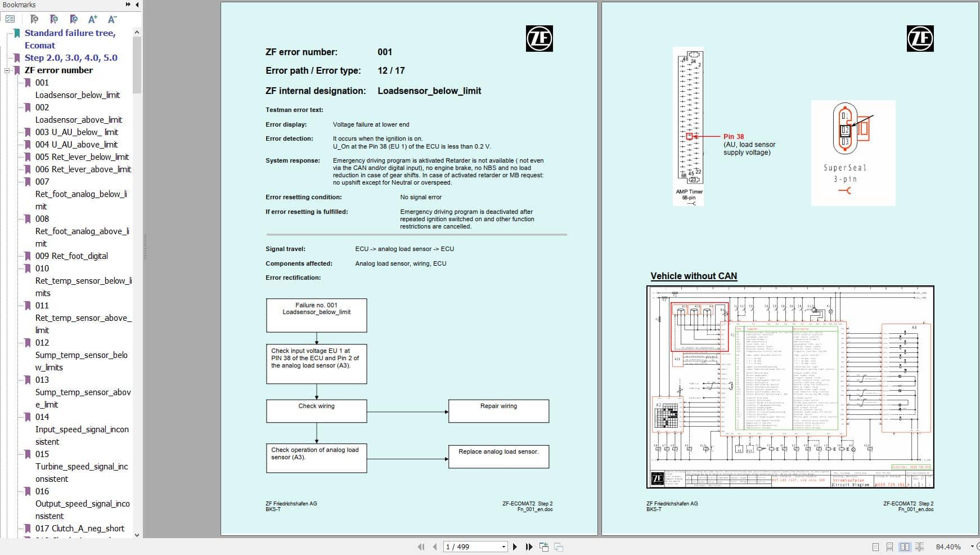The image size is (980, 555).
Task: Open bookmark 003 U_AU_below_limit
Action: pyautogui.click(x=77, y=132)
